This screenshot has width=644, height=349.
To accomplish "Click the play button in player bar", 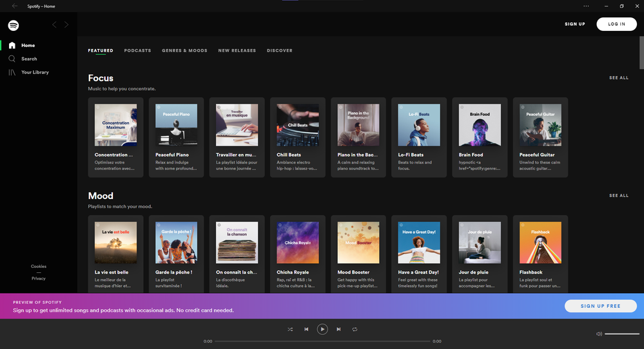I will pos(322,329).
